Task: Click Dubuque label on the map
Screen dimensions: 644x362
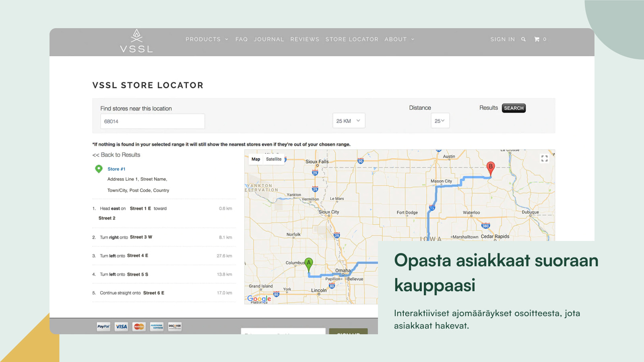Action: click(530, 212)
